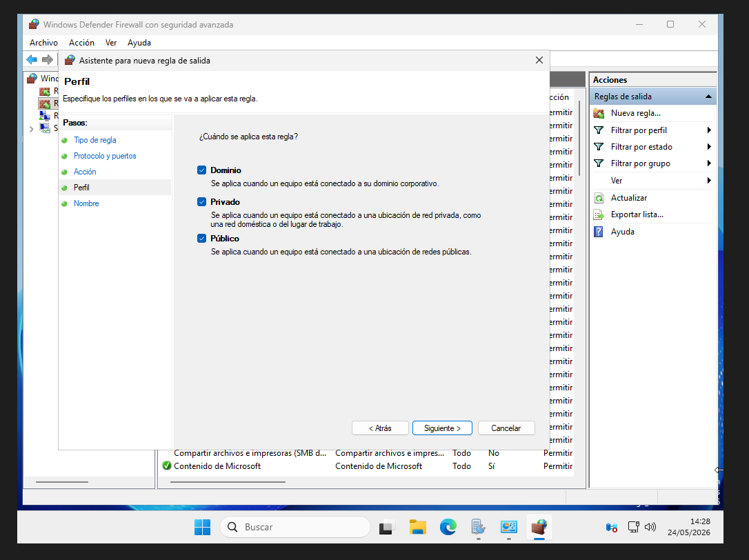The height and width of the screenshot is (560, 749).
Task: Click the Filtrar por perfil funnel icon
Action: click(x=599, y=130)
